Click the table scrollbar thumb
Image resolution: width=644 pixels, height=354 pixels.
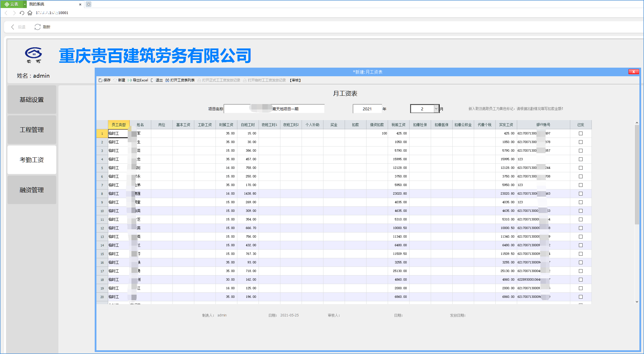point(637,174)
